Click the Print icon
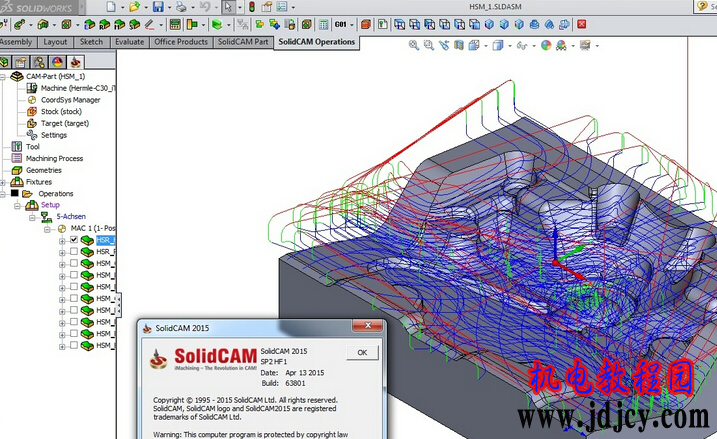This screenshot has width=717, height=439. (182, 7)
